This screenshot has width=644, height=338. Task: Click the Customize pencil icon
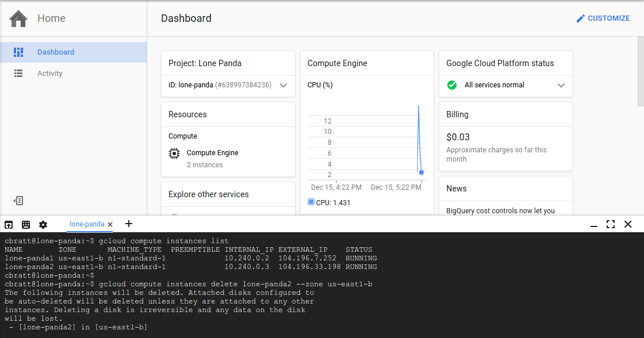pyautogui.click(x=580, y=18)
